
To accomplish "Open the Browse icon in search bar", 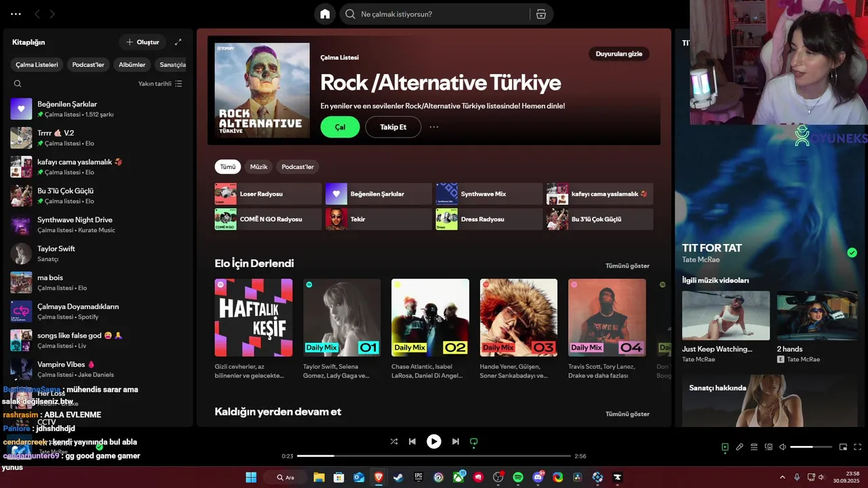I will (x=540, y=14).
